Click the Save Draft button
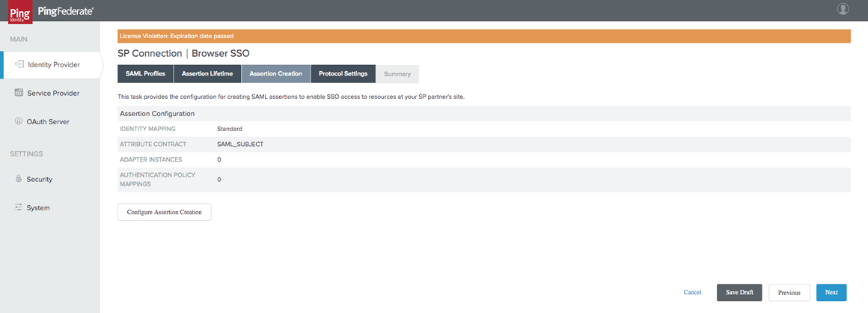The width and height of the screenshot is (868, 313). (739, 293)
